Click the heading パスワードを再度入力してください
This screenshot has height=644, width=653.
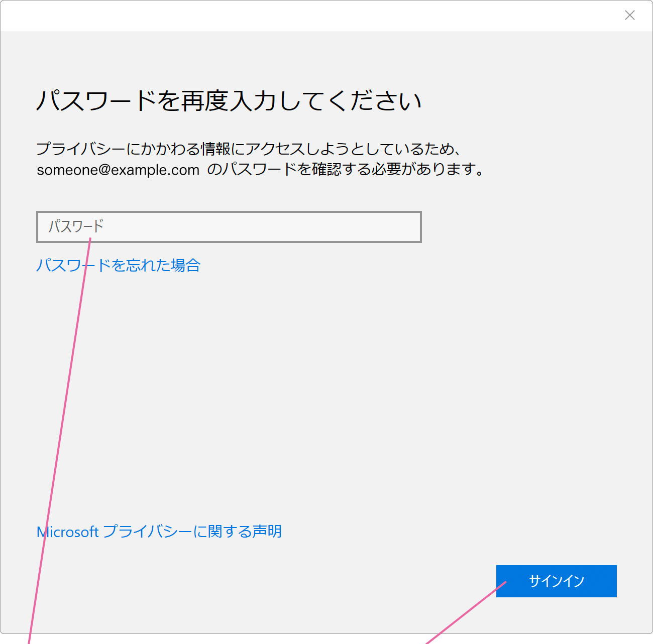pyautogui.click(x=229, y=101)
